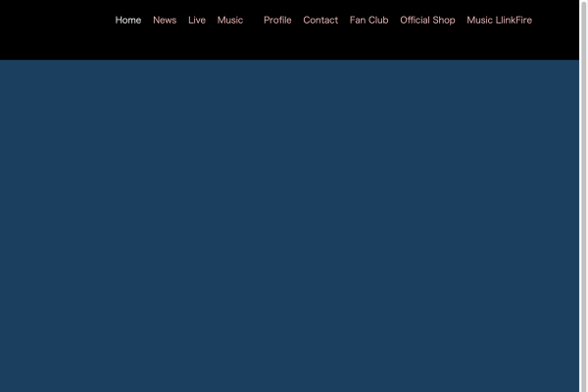Choose the pink News nav entry
The height and width of the screenshot is (392, 588).
pyautogui.click(x=165, y=20)
